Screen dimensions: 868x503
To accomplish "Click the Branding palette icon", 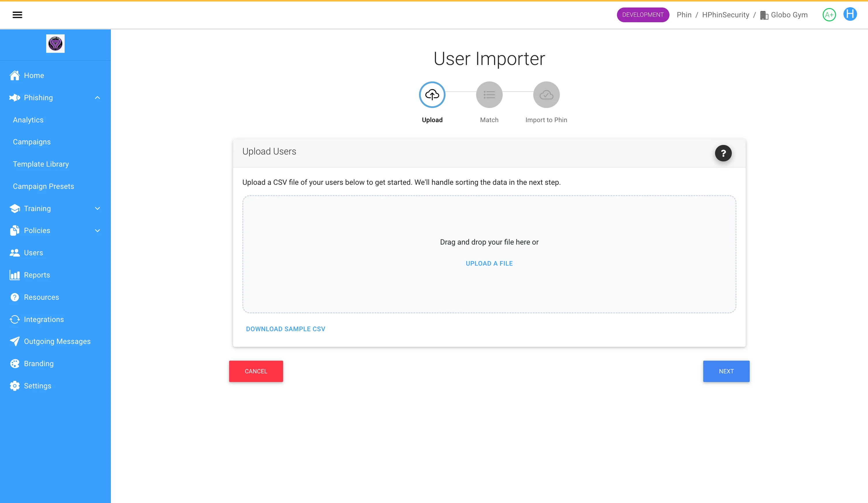I will (x=14, y=364).
